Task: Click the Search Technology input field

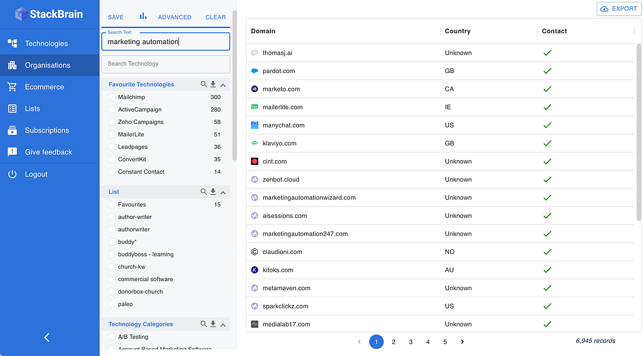Action: pyautogui.click(x=165, y=63)
